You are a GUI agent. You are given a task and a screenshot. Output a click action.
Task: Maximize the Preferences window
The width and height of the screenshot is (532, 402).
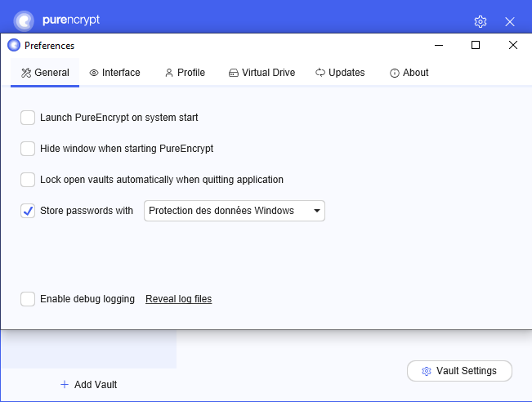click(x=476, y=45)
